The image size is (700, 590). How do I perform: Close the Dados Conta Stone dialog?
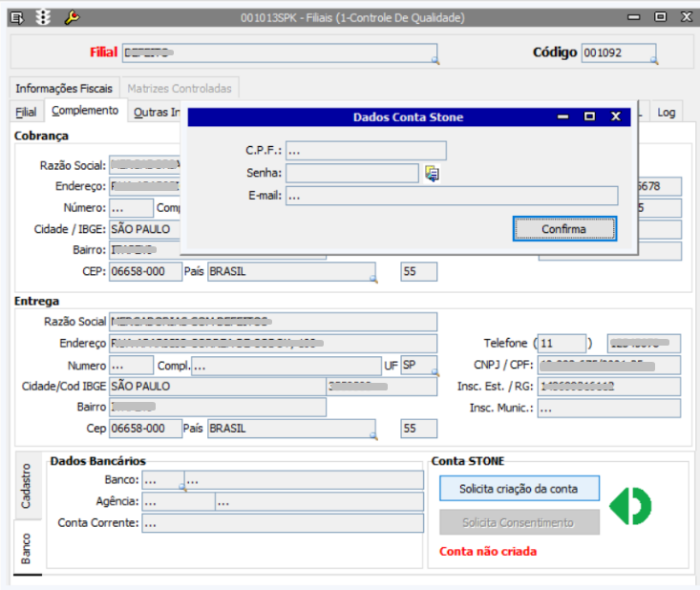click(616, 116)
